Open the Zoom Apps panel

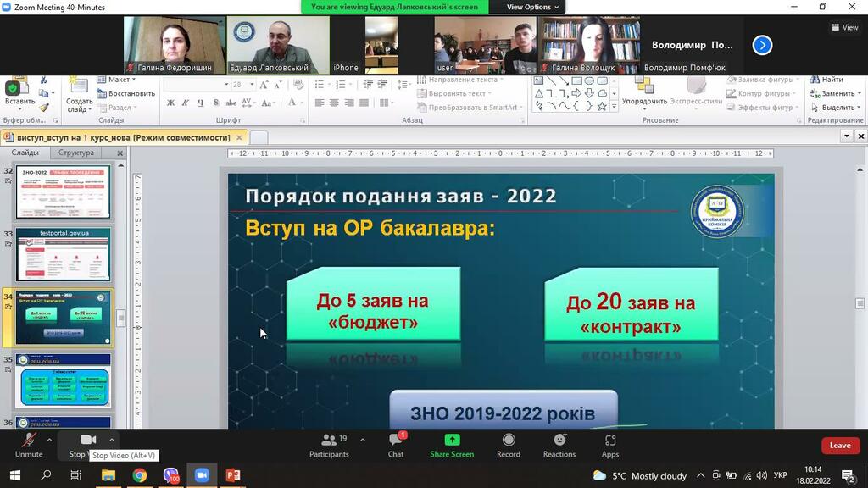click(x=610, y=445)
